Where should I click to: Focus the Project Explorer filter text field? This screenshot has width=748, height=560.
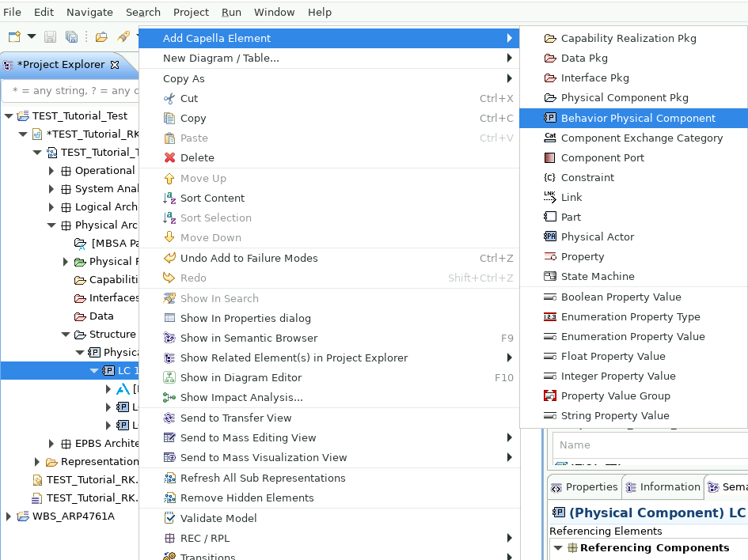[71, 90]
